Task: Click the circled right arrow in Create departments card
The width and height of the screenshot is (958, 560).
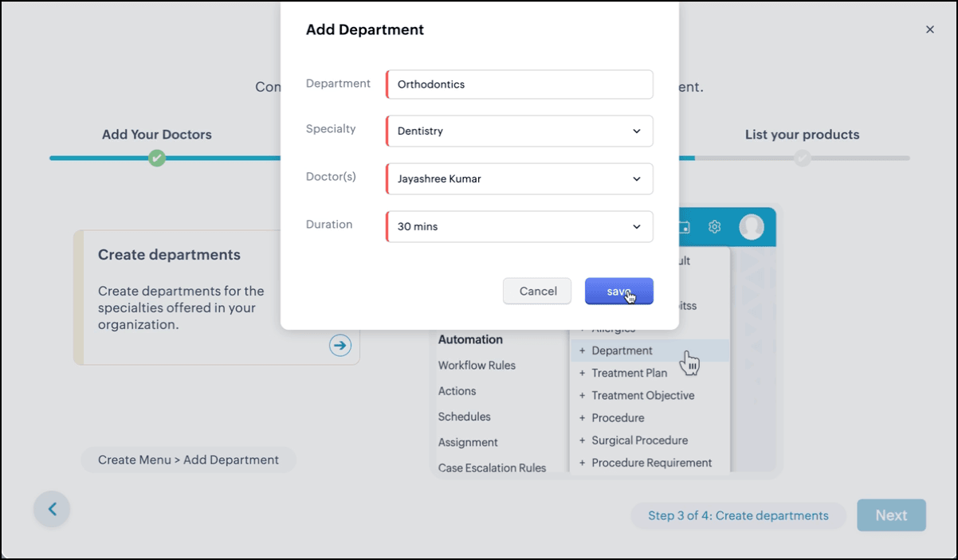Action: [x=340, y=345]
